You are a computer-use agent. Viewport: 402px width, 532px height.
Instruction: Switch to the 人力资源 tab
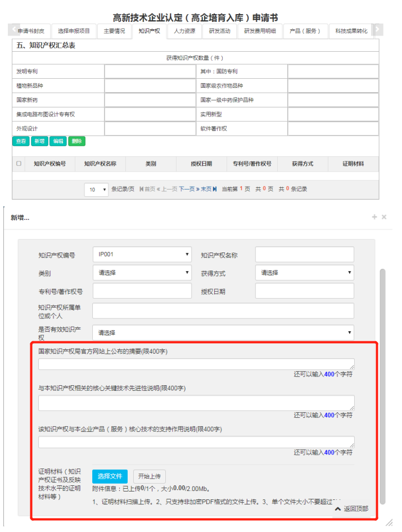[184, 31]
